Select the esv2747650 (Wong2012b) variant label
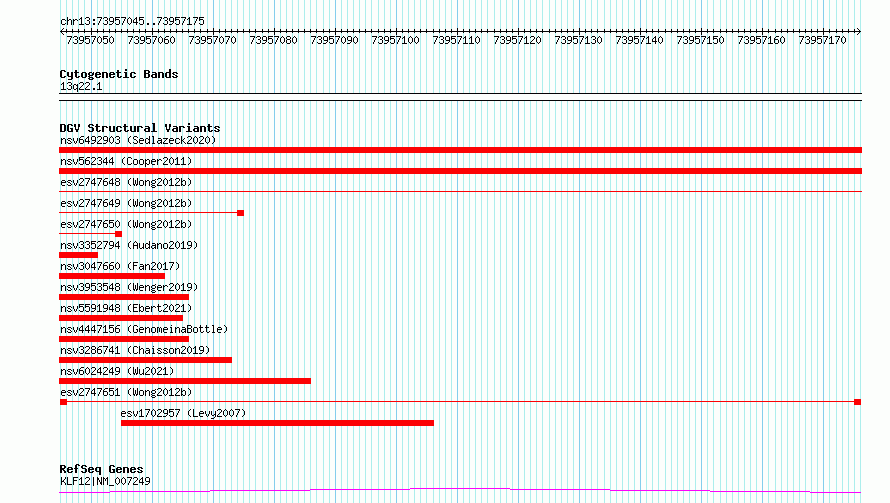The image size is (890, 503). (x=126, y=224)
